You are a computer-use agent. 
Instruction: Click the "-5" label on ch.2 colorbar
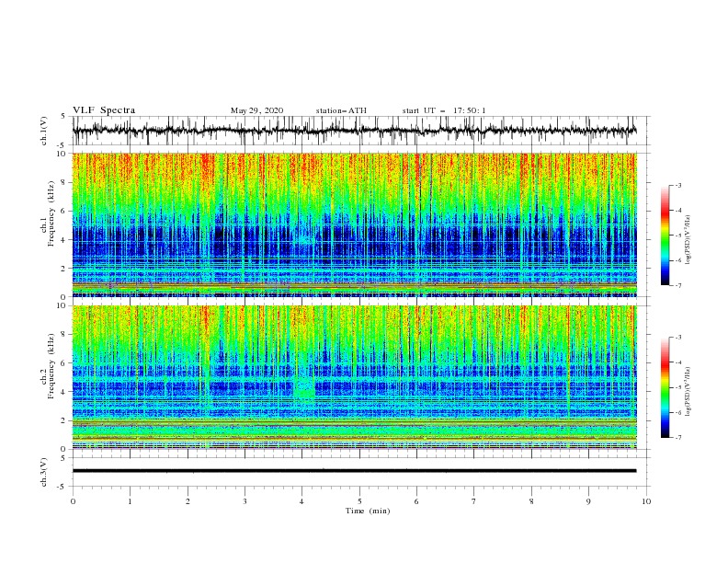[x=677, y=387]
